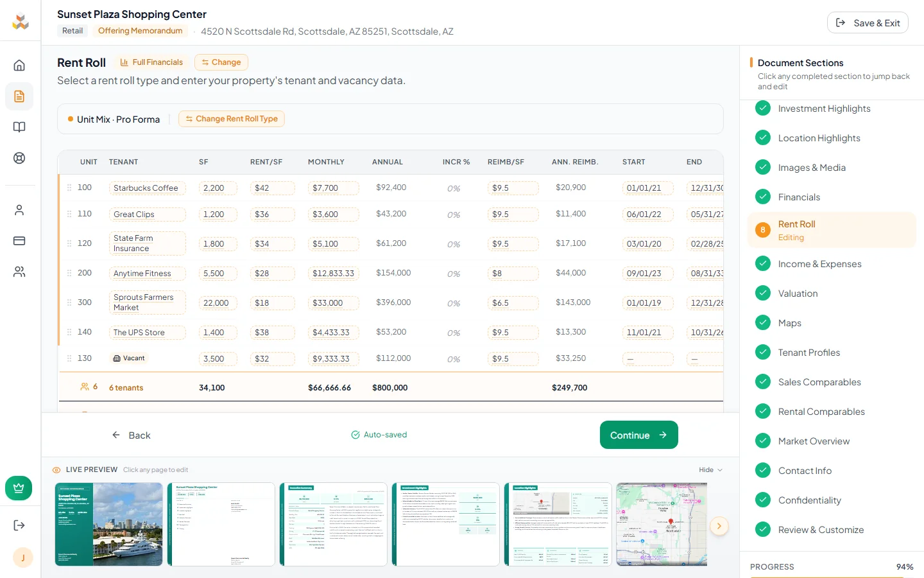Click the Auto-saved status checkmark
The image size is (924, 578).
(355, 435)
